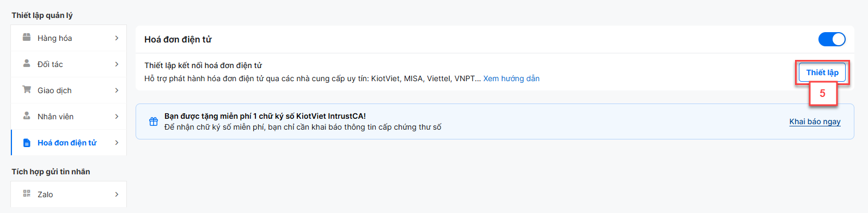The width and height of the screenshot is (868, 213).
Task: Expand the Đối tác chevron arrow
Action: (117, 64)
